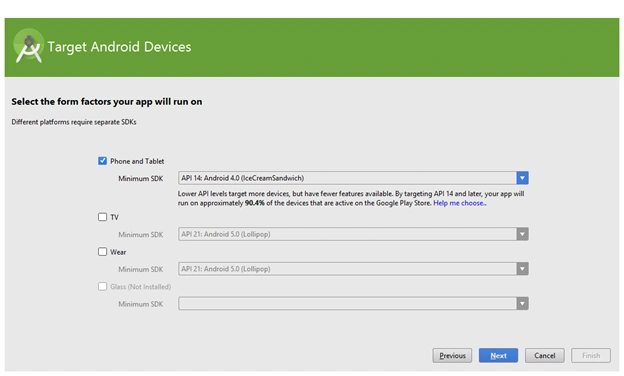624x376 pixels.
Task: Click the Phone and Tablet label
Action: (137, 161)
